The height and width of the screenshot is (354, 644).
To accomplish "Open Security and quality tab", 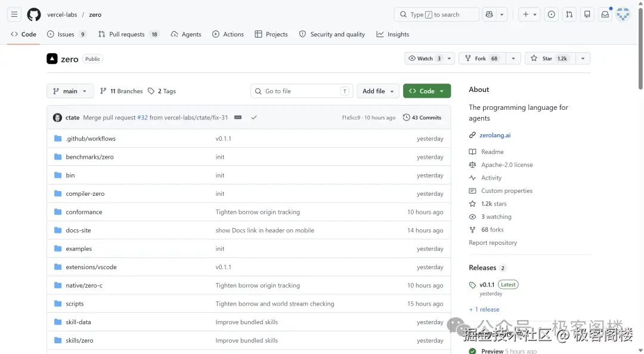I will (332, 34).
